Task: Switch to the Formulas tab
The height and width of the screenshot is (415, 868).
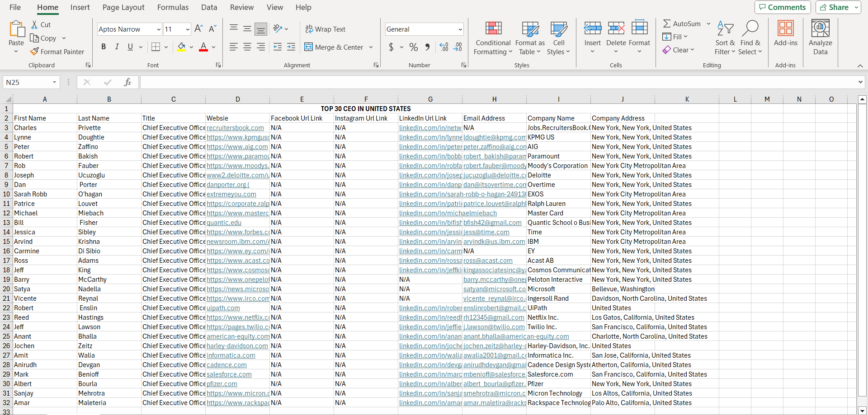Action: click(x=173, y=7)
